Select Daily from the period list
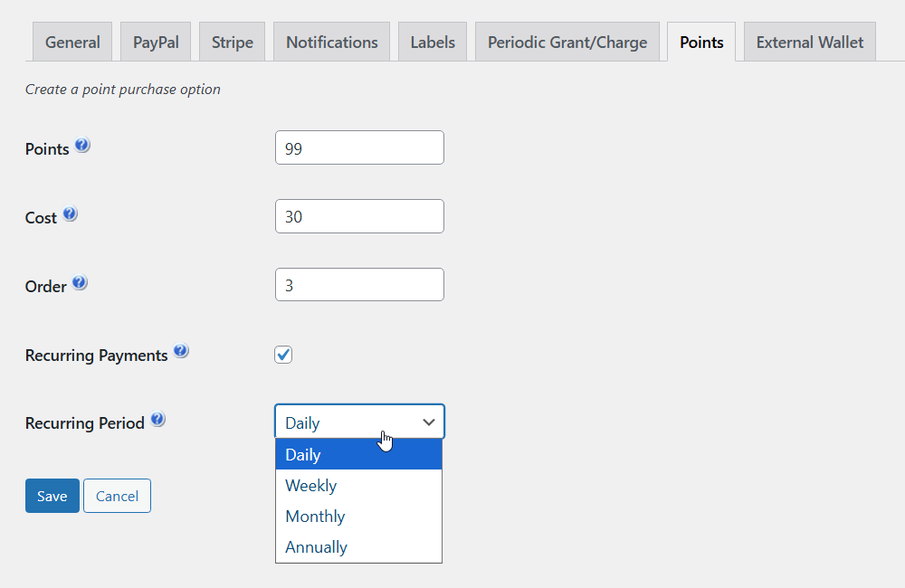905x588 pixels. 358,455
